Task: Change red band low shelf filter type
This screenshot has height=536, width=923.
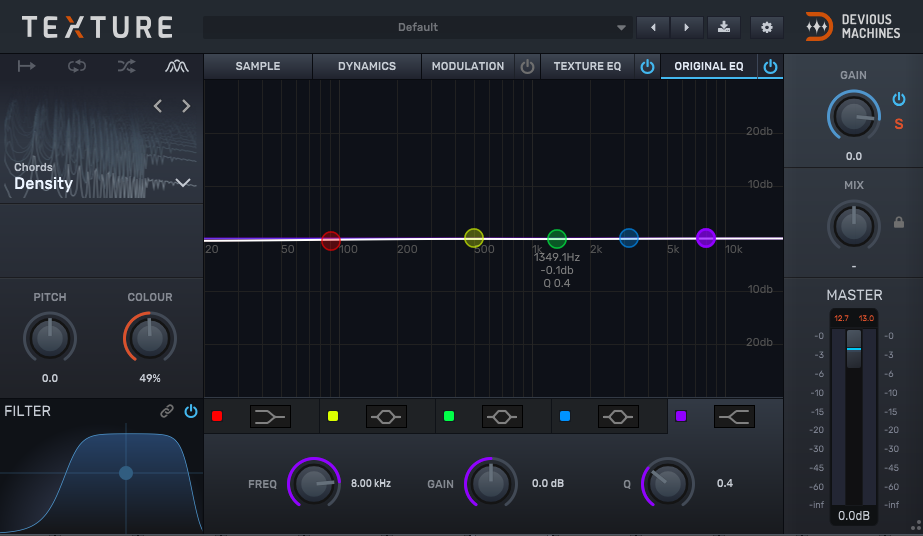Action: 270,417
